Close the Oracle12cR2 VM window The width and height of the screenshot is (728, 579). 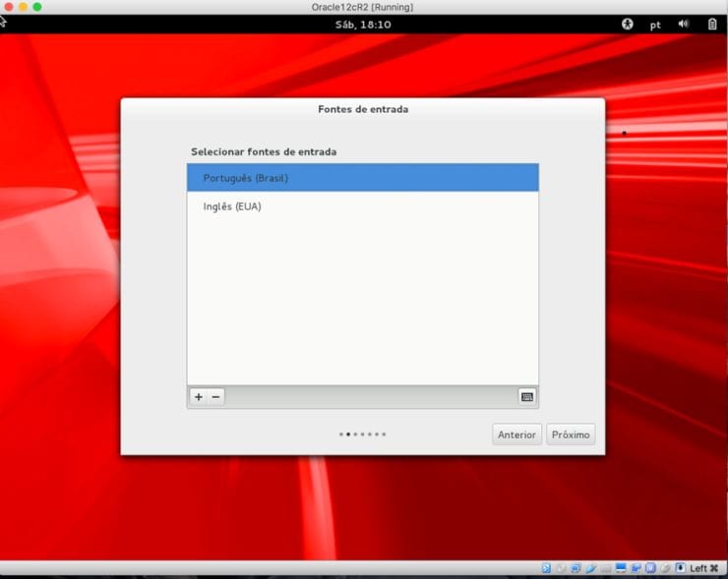(x=9, y=7)
